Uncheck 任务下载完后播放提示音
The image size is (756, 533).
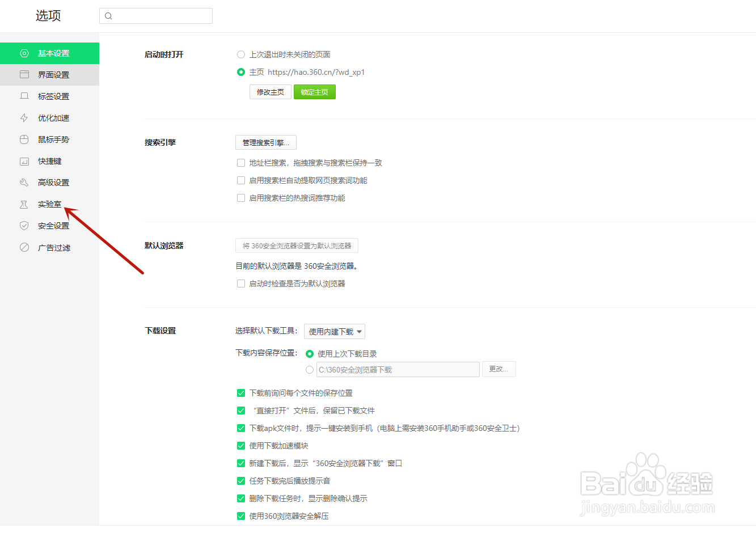[241, 481]
